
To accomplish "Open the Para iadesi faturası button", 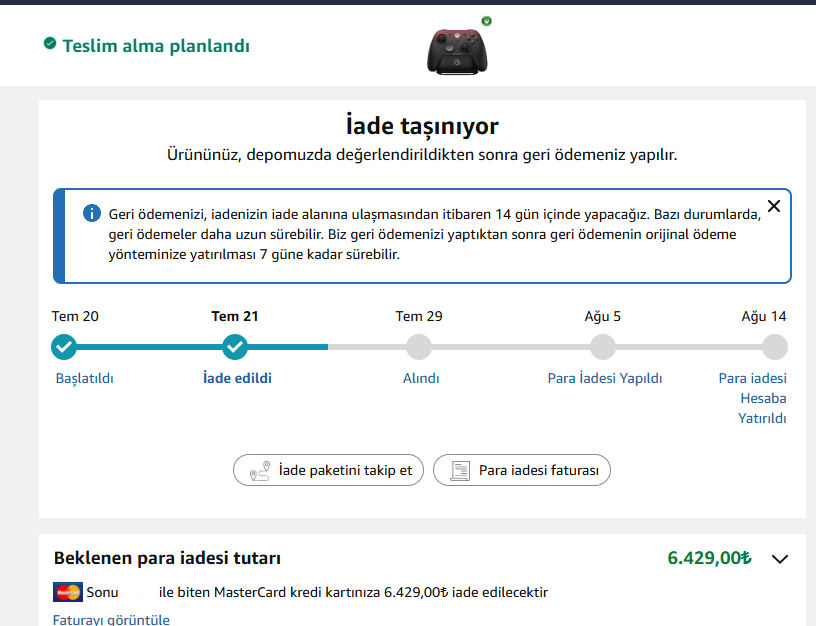I will click(x=521, y=470).
